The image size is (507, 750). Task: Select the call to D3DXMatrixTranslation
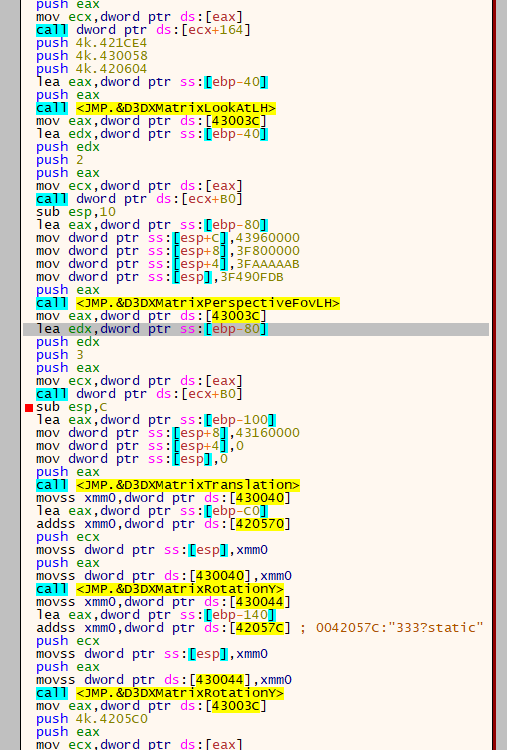168,485
